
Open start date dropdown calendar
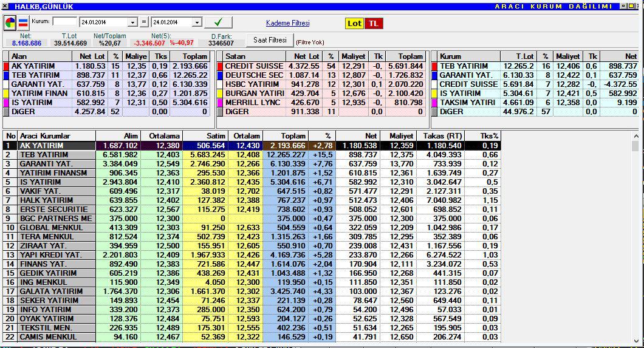(132, 22)
